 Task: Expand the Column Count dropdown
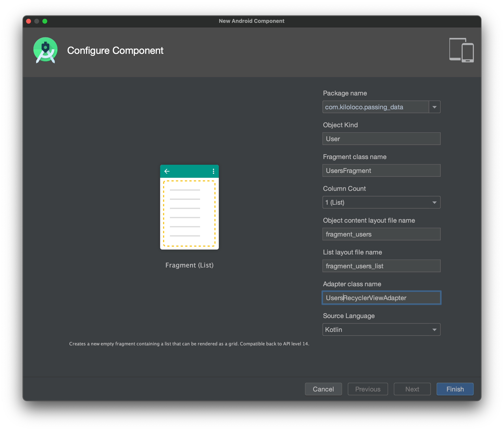click(435, 202)
